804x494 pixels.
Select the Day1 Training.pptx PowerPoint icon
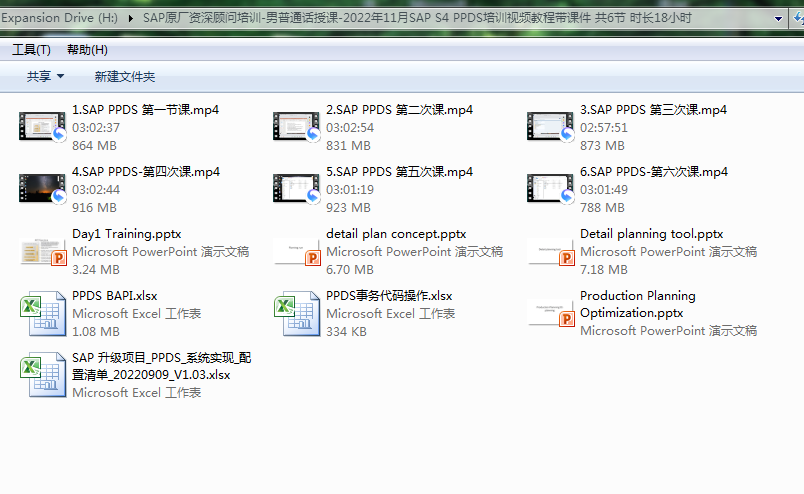point(42,251)
